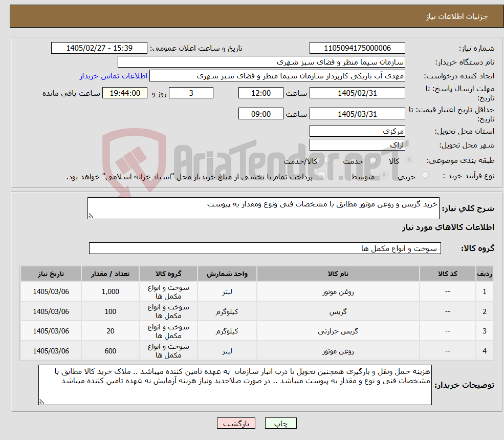This screenshot has height=440, width=504.
Task: Click the جزئیات اطلاعات نیاز page header
Action: [x=457, y=16]
